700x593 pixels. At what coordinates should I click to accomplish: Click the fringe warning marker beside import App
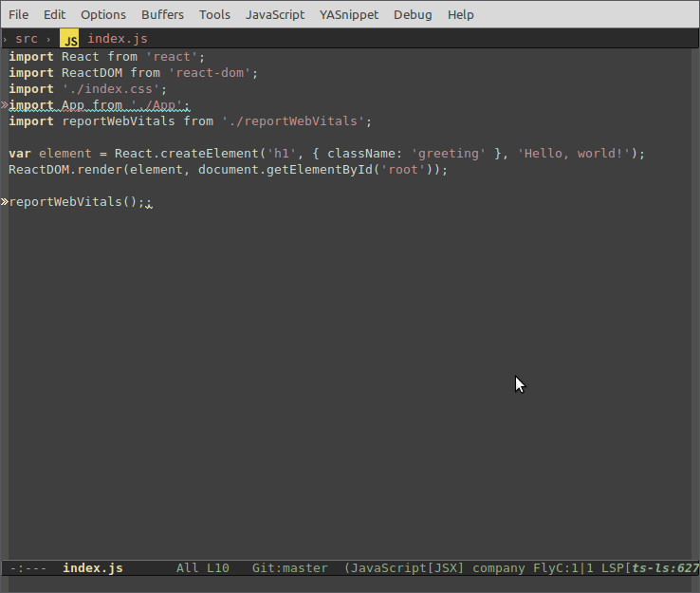(5, 105)
